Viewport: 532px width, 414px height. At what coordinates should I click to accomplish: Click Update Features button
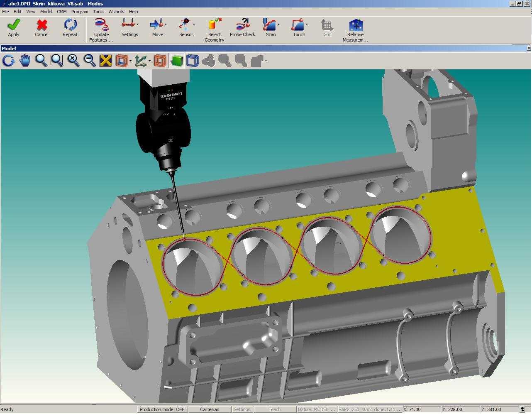tap(101, 30)
